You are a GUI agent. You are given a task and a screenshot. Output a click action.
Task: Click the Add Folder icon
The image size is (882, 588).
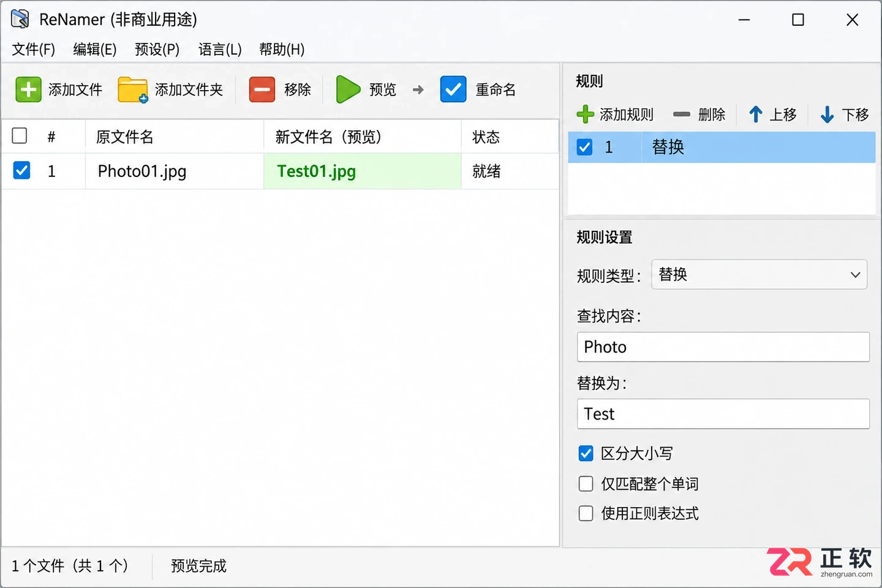[133, 89]
